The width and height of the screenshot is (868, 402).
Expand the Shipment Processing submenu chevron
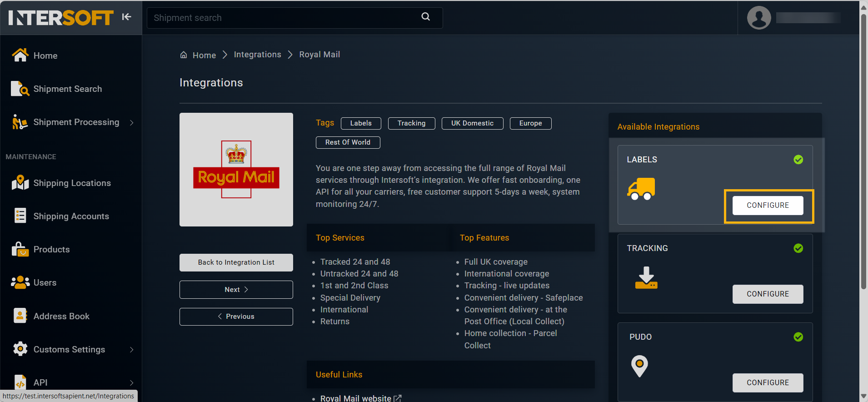(132, 122)
